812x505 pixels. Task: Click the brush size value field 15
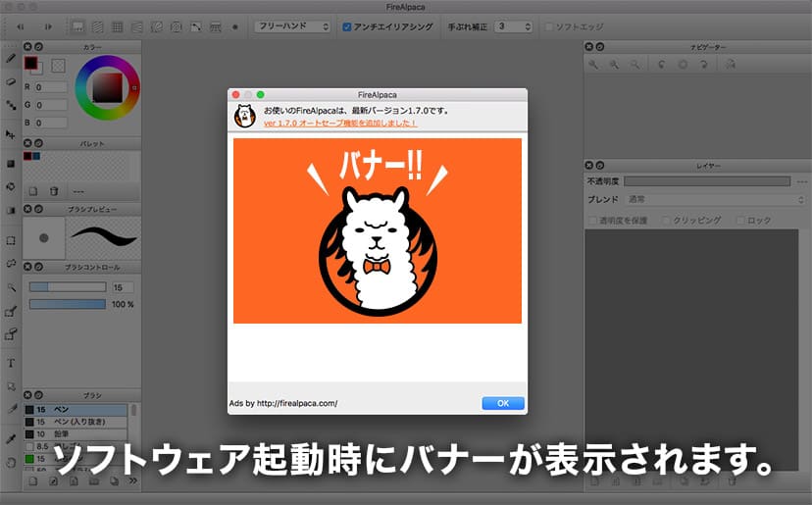(x=123, y=287)
